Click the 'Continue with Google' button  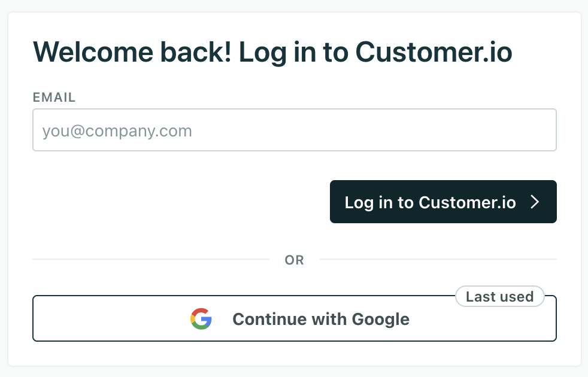(295, 319)
